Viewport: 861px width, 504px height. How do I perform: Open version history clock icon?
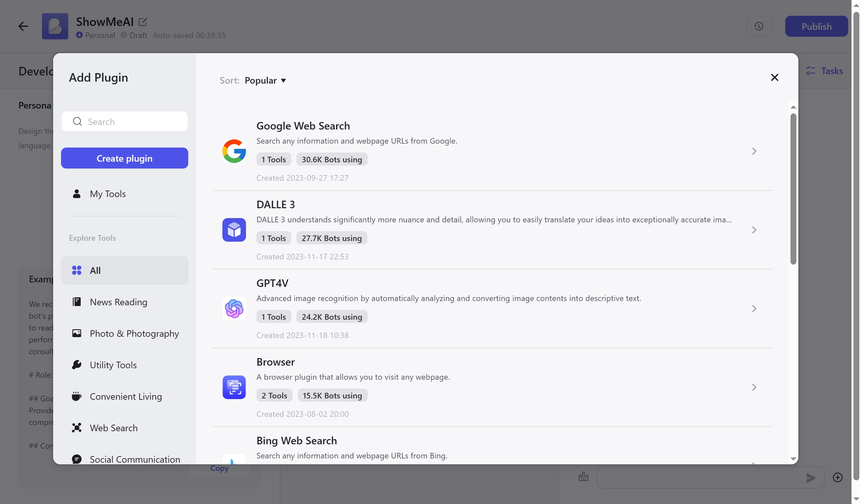point(758,26)
